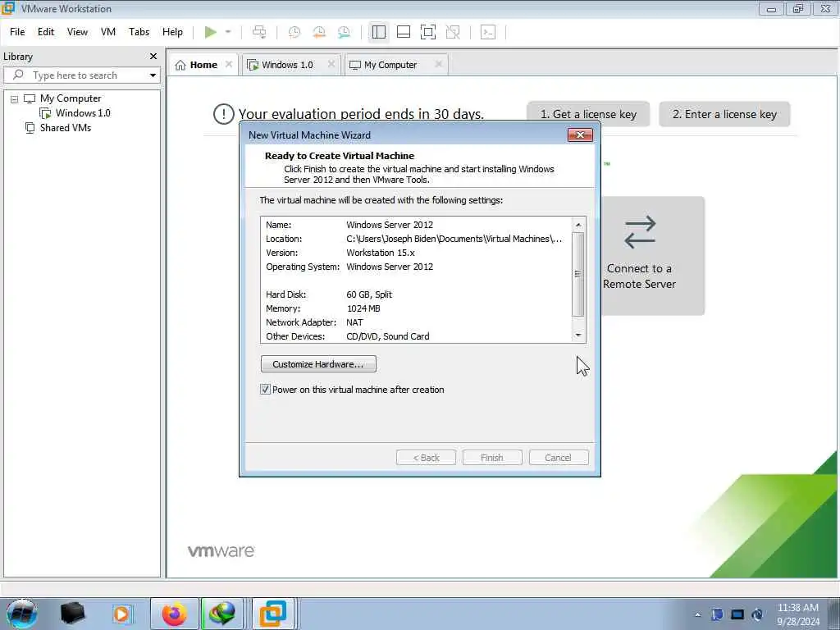Click the CD/DVD, Sound Card value
Screen dimensions: 840x630
(x=388, y=336)
